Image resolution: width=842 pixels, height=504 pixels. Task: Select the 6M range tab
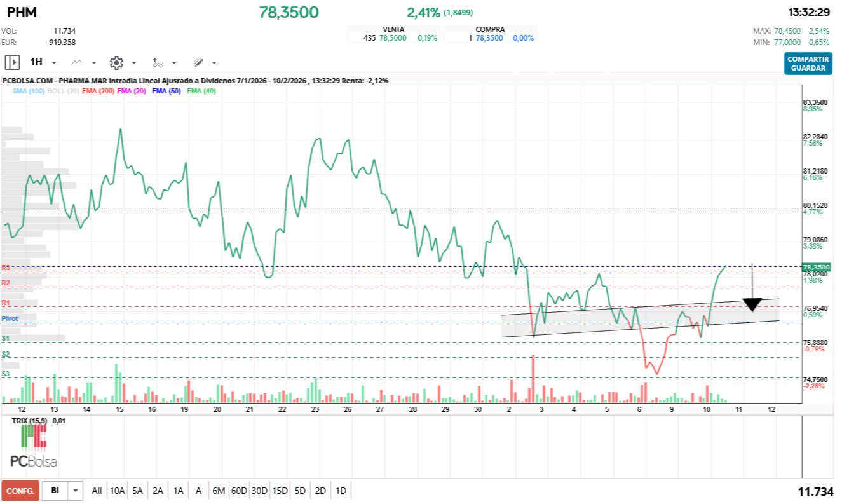coord(219,491)
